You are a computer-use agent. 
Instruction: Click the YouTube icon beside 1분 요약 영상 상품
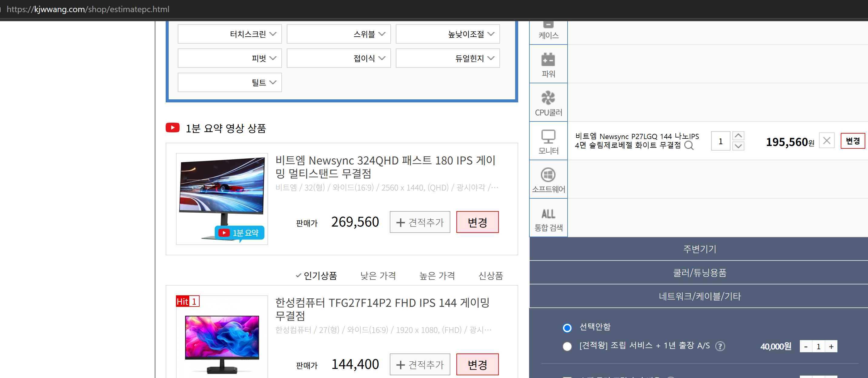click(173, 128)
